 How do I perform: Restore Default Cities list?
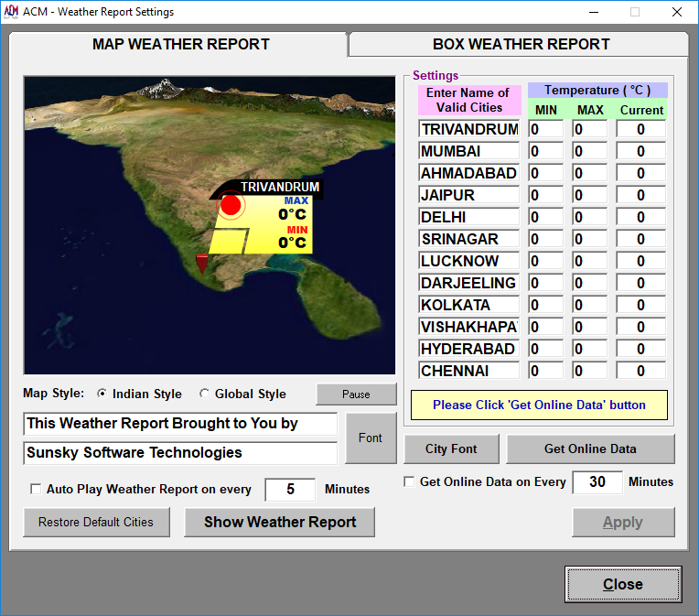[x=96, y=522]
